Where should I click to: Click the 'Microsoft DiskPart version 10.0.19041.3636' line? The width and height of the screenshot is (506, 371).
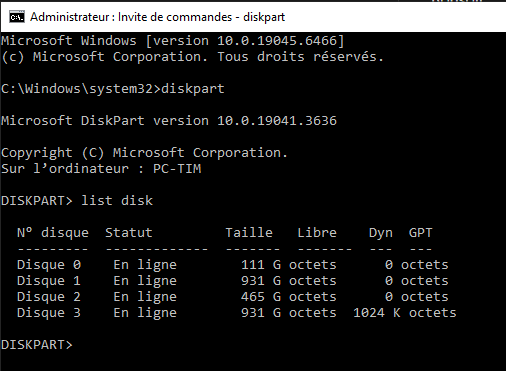click(x=169, y=121)
